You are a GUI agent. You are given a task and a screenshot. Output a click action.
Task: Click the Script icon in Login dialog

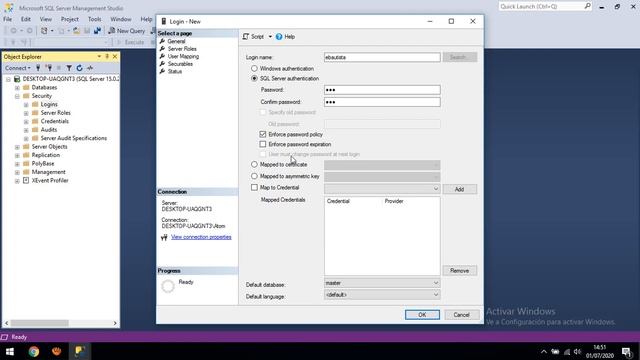246,37
